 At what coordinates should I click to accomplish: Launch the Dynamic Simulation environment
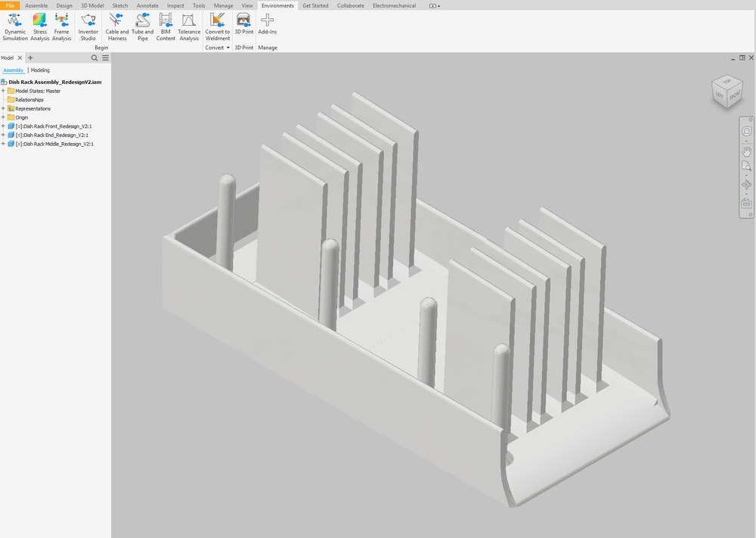pyautogui.click(x=15, y=27)
